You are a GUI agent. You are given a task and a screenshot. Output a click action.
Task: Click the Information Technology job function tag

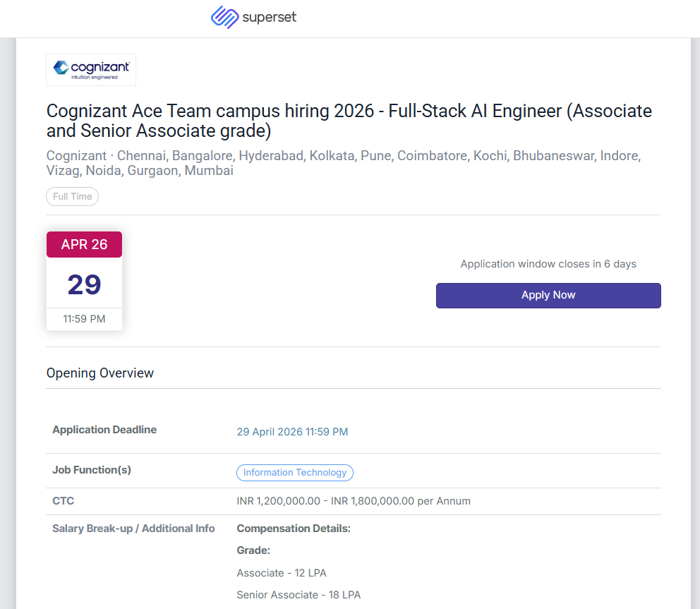(295, 473)
